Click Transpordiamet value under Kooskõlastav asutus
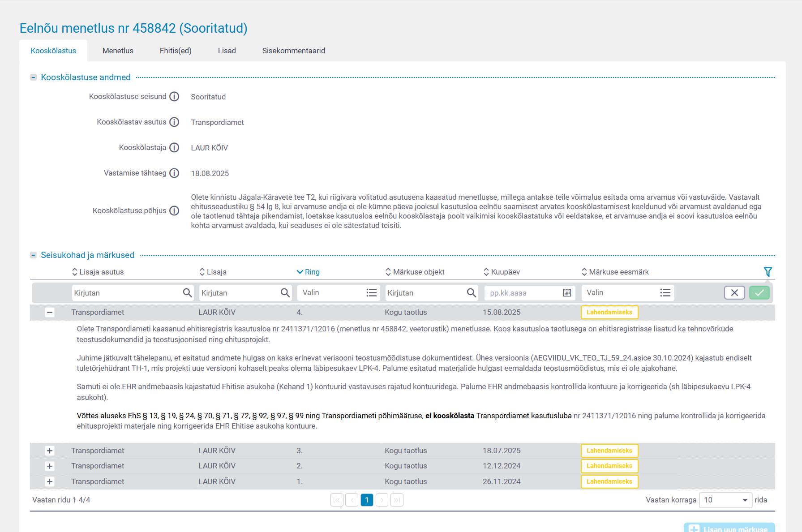Viewport: 802px width, 532px height. click(x=218, y=123)
